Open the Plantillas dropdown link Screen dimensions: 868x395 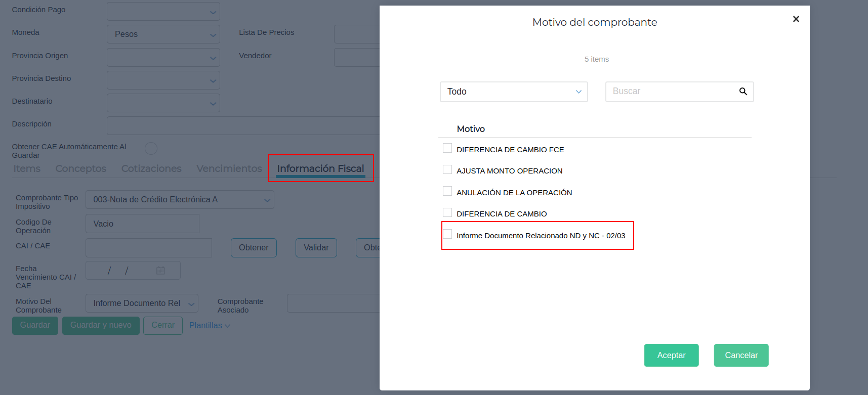click(210, 326)
